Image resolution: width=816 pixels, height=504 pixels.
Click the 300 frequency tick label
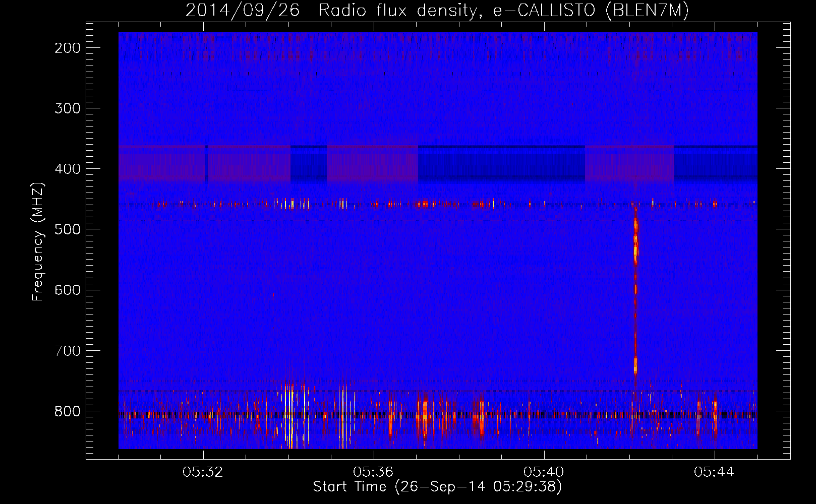67,108
